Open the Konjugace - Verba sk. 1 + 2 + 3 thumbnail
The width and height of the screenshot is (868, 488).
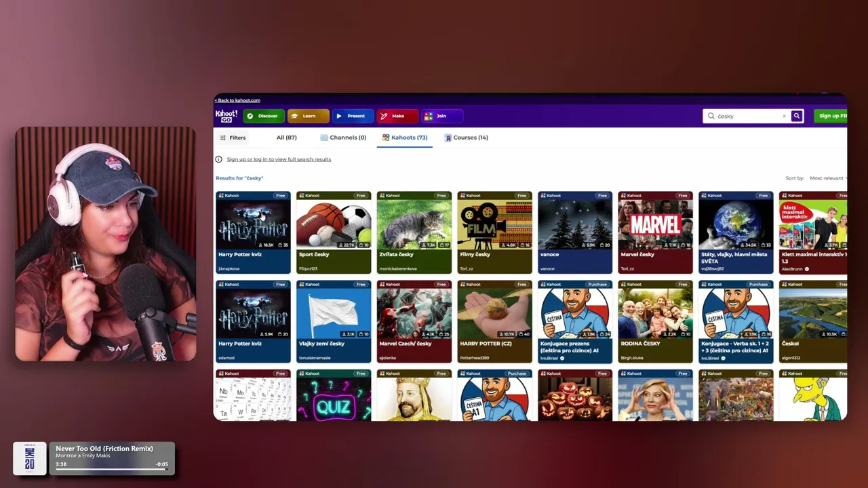pos(736,314)
